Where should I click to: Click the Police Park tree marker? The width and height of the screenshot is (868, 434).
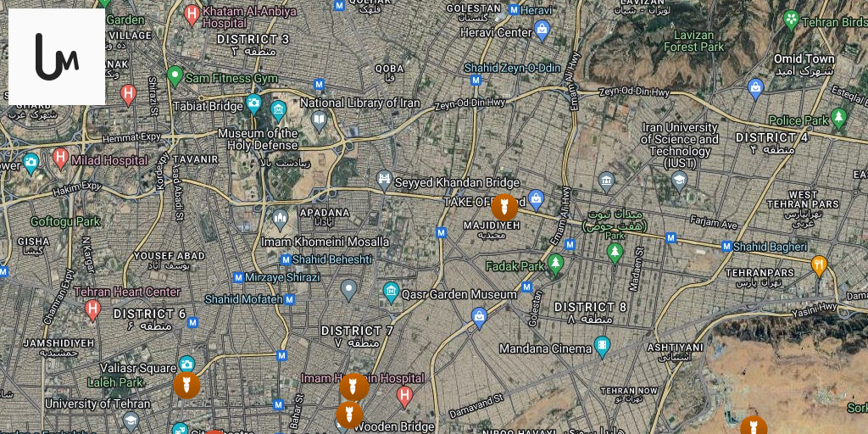838,118
